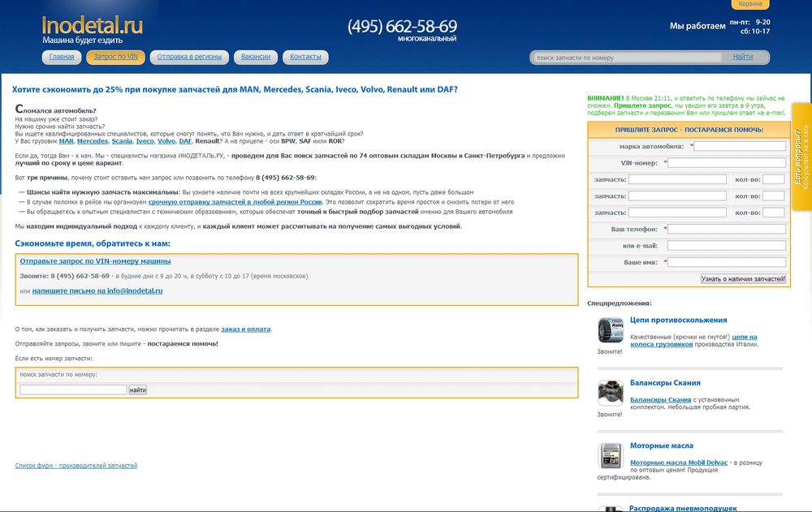This screenshot has height=512, width=812.
Task: Focus the first запчасть field
Action: [677, 179]
